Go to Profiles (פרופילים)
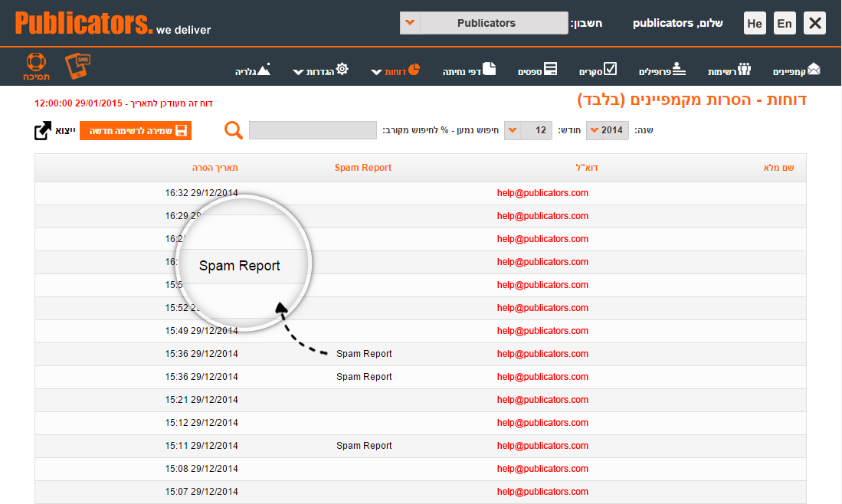This screenshot has height=504, width=842. point(662,70)
